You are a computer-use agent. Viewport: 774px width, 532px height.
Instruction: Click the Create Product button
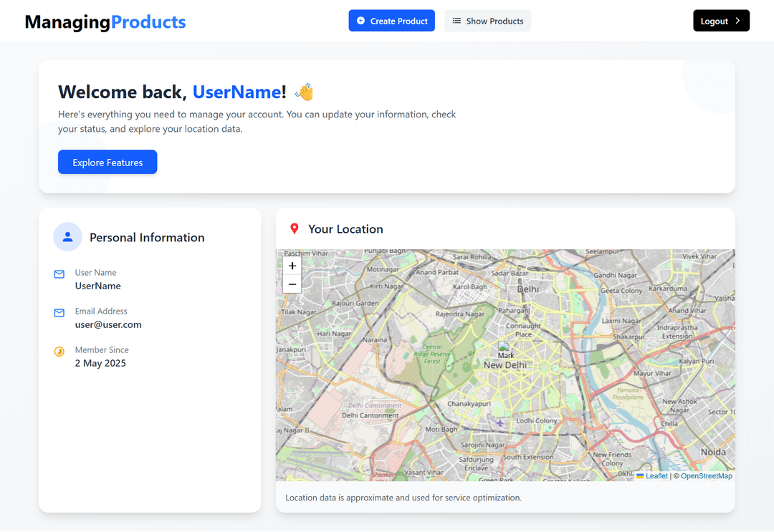point(391,21)
